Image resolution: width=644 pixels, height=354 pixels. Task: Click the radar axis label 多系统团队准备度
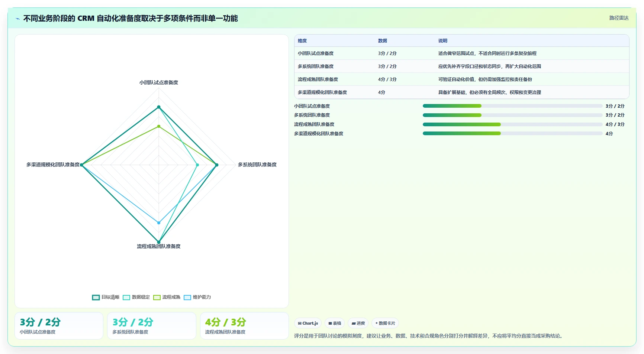coord(257,165)
